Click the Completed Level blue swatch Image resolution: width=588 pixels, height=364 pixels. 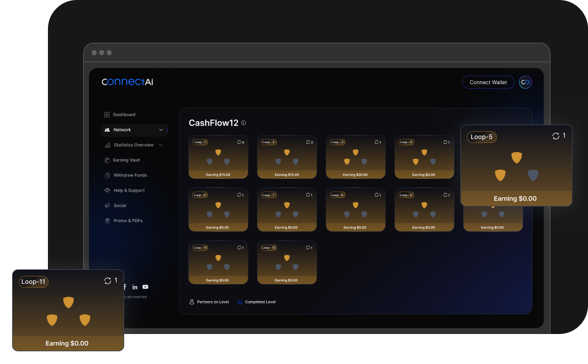coord(240,302)
